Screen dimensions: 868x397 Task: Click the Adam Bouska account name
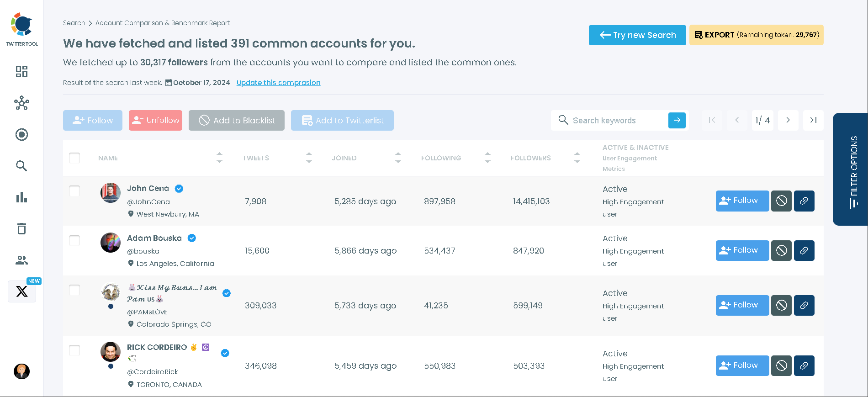tap(154, 238)
